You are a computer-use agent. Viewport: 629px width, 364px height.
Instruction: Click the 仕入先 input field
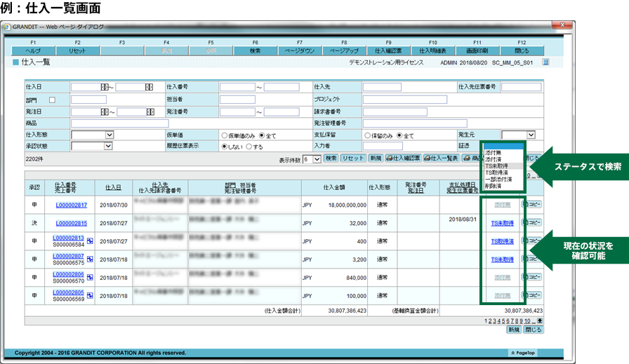click(382, 87)
